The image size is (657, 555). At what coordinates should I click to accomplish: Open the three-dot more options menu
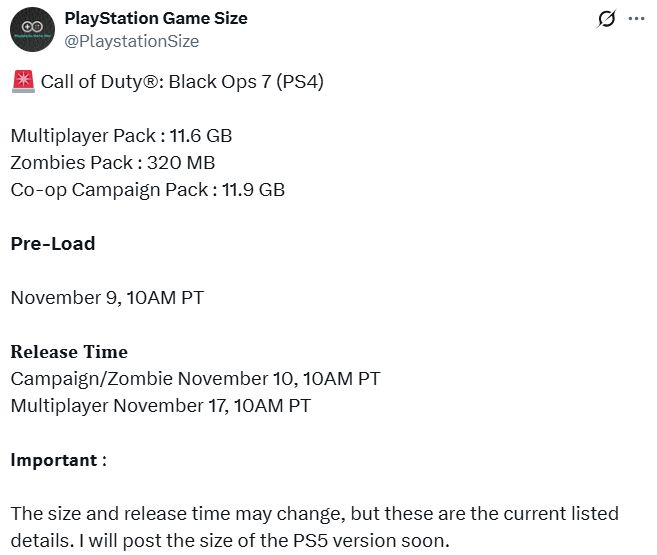[x=636, y=19]
